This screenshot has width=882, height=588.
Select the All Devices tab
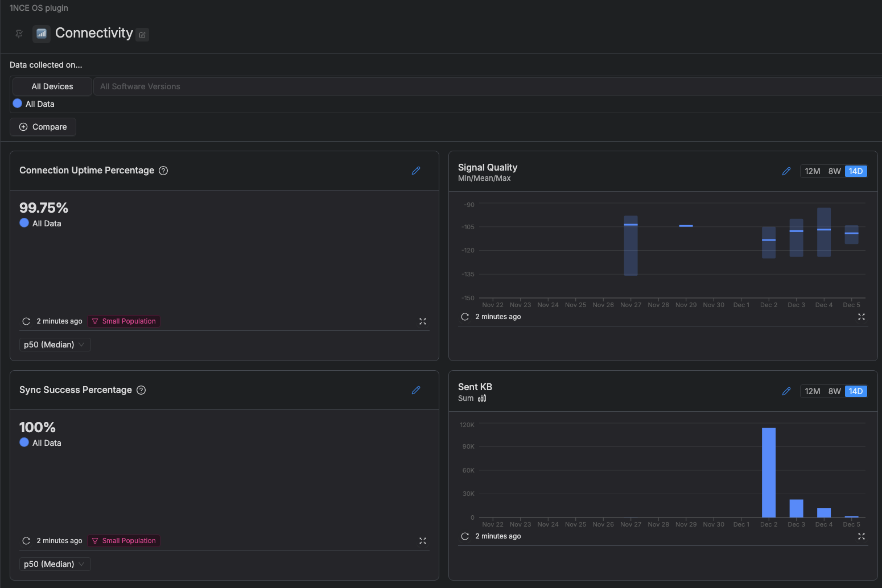(52, 86)
